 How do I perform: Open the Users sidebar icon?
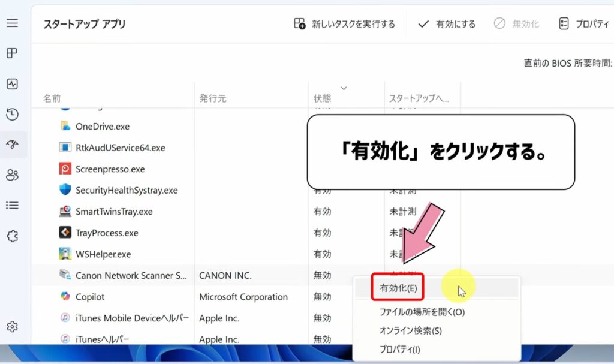point(12,175)
